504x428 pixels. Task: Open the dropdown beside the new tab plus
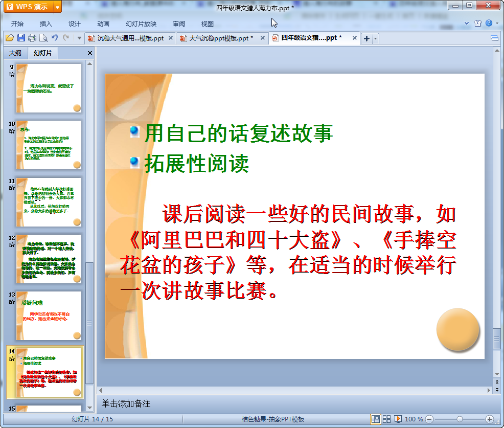375,38
